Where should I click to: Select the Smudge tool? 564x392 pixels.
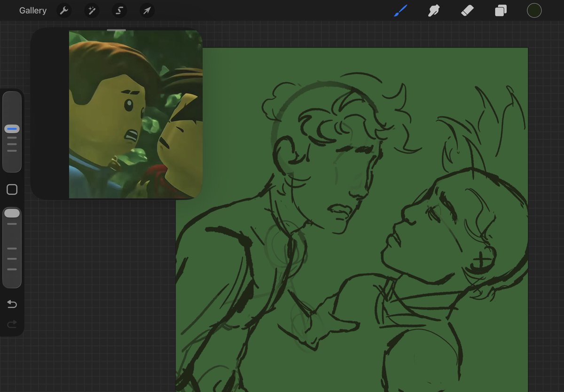[433, 10]
